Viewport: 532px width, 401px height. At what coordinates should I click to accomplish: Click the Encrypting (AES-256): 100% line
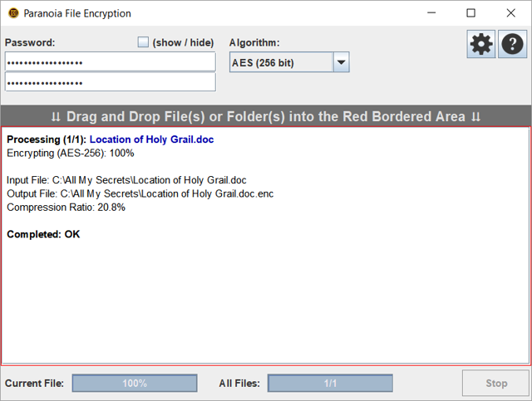(71, 153)
